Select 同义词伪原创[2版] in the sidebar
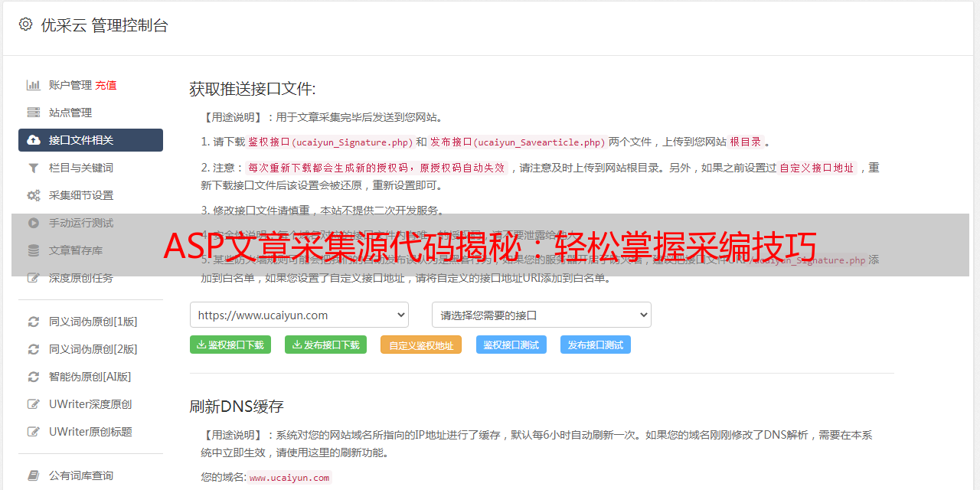 (x=93, y=349)
